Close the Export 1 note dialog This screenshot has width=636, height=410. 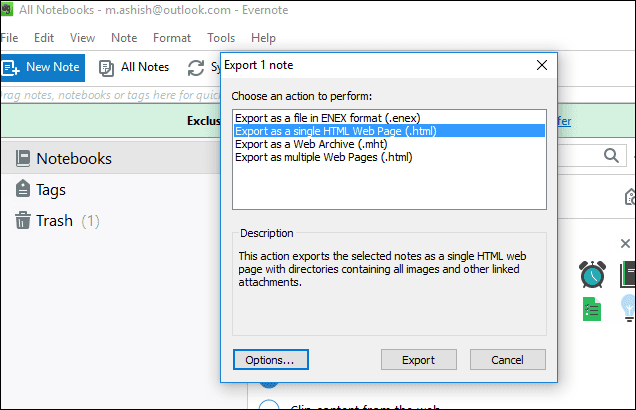[542, 65]
